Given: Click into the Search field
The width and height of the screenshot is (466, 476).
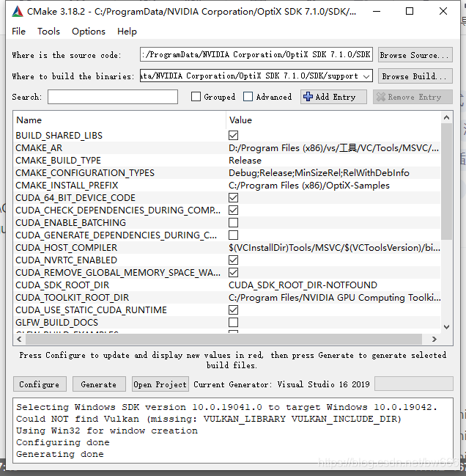Looking at the screenshot, I should [x=113, y=97].
